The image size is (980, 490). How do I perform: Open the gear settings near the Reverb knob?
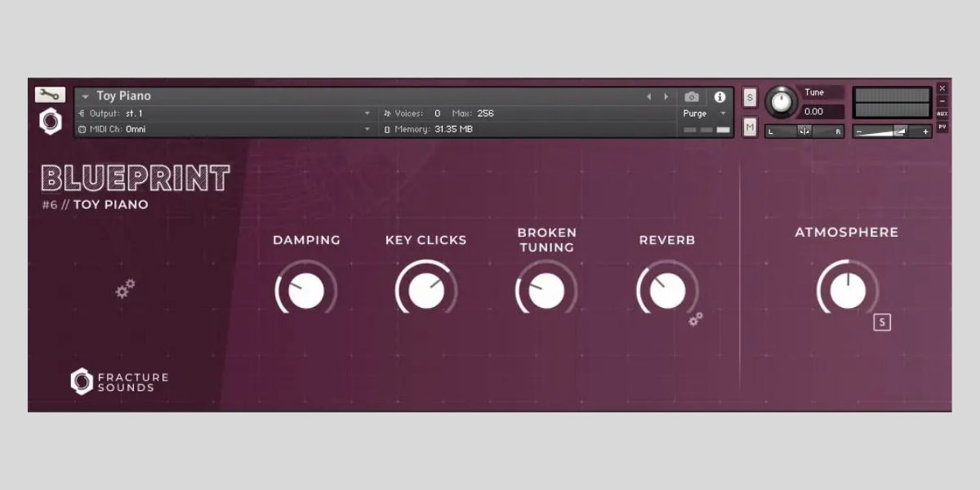[696, 319]
